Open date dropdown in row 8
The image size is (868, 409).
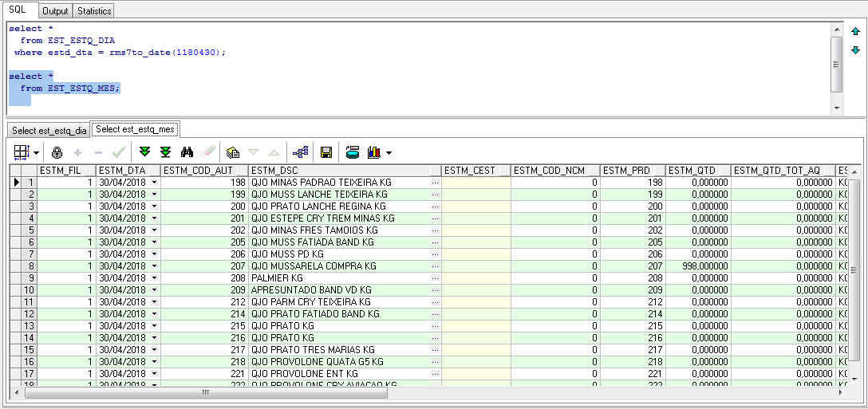tap(154, 266)
